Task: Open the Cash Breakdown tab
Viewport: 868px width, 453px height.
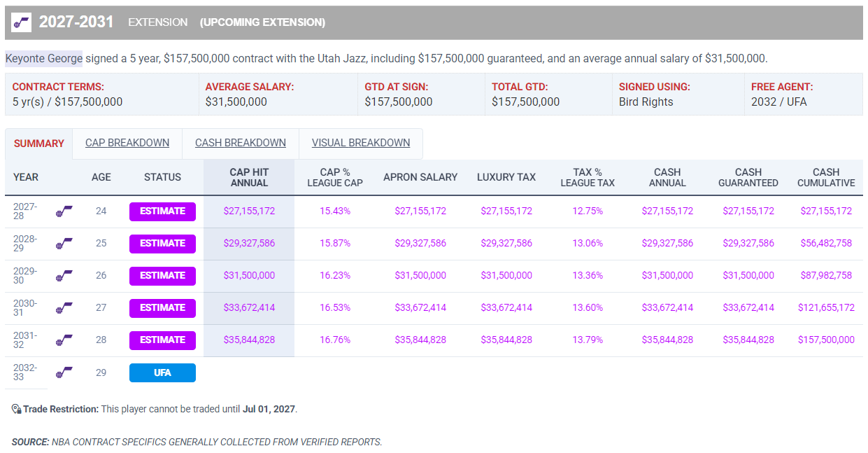Action: [241, 143]
